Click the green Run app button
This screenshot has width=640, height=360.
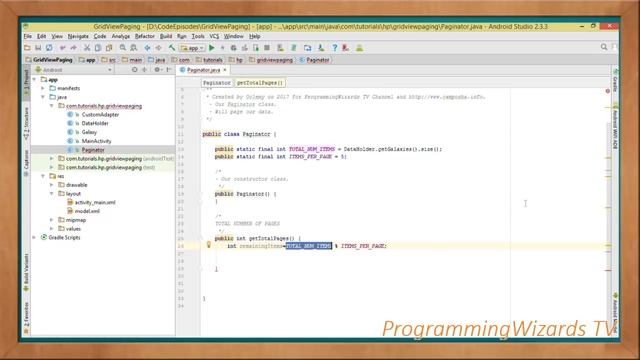(211, 48)
